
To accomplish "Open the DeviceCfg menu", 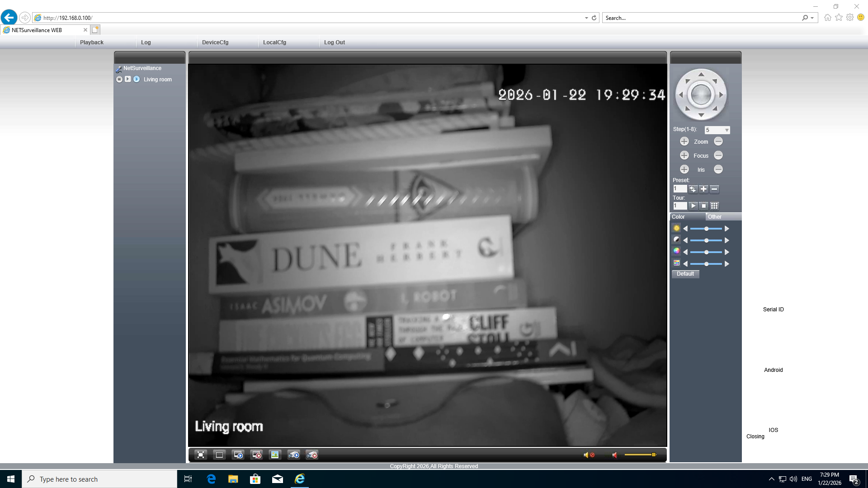I will pos(215,42).
